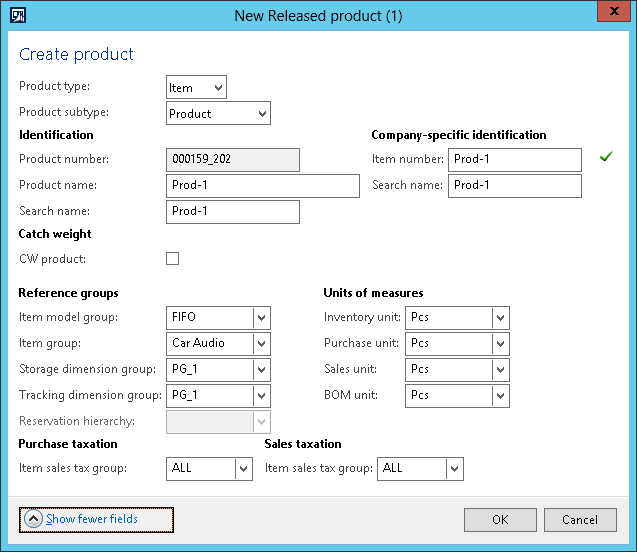Open the Product type dropdown
Viewport: 637px width, 552px height.
tap(218, 88)
